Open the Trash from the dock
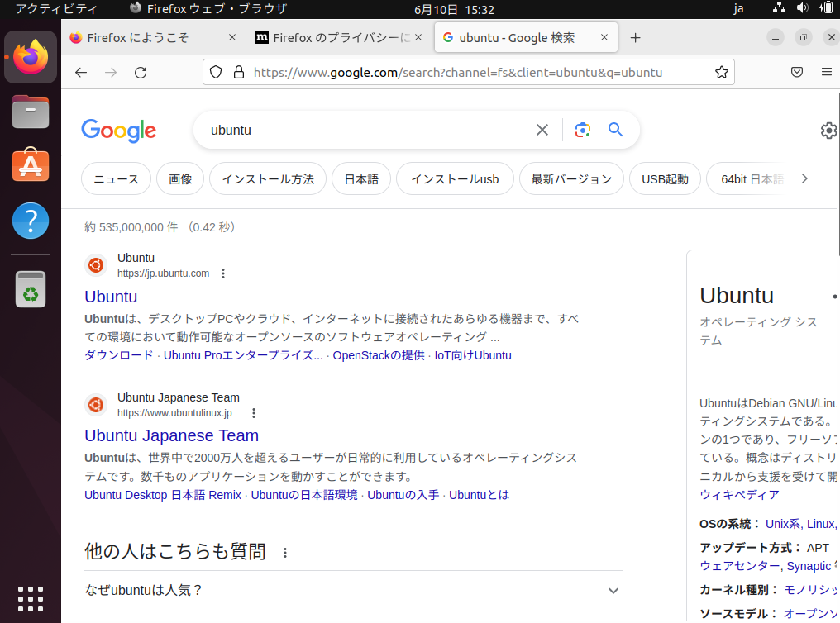The width and height of the screenshot is (840, 623). tap(31, 289)
